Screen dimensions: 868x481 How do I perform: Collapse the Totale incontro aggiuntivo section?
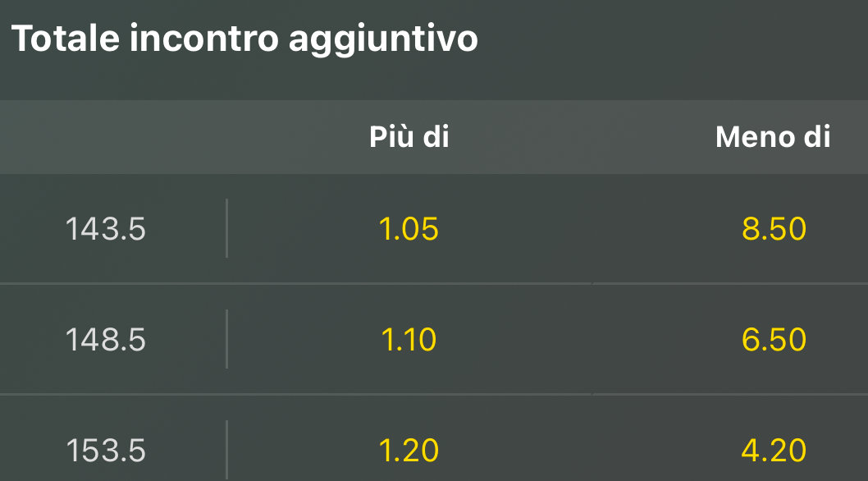pyautogui.click(x=244, y=39)
